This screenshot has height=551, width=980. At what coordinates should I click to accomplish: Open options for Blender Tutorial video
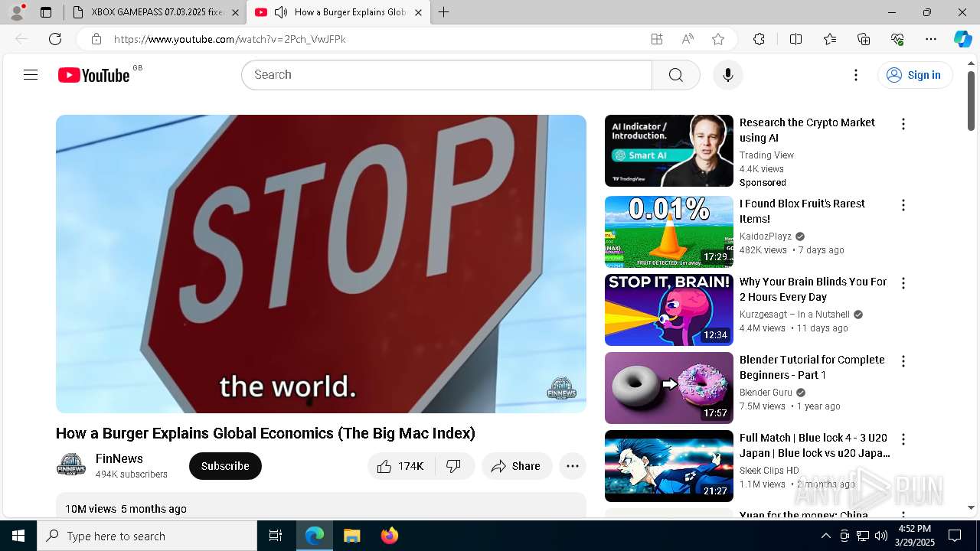(903, 361)
